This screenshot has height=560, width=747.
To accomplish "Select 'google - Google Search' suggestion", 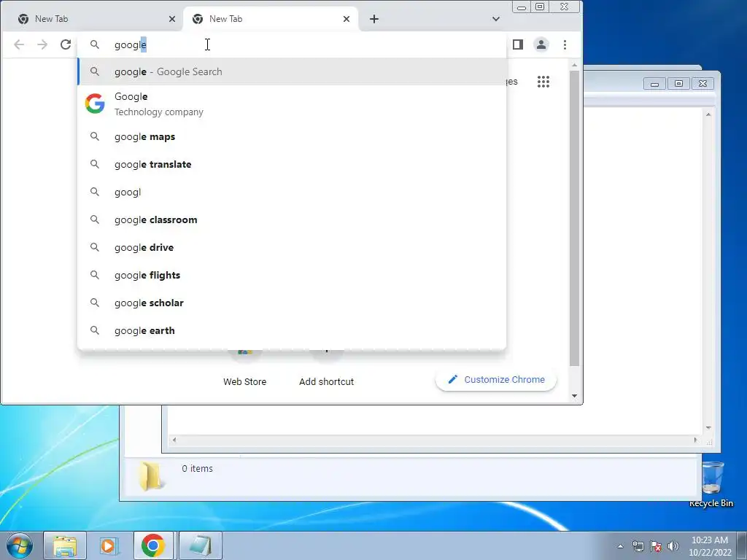I will (x=292, y=72).
